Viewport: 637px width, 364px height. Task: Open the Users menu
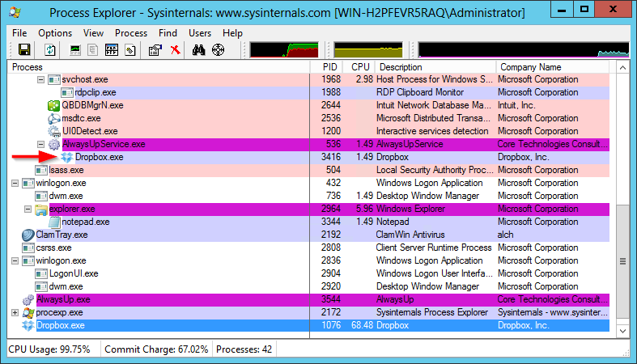pyautogui.click(x=200, y=33)
